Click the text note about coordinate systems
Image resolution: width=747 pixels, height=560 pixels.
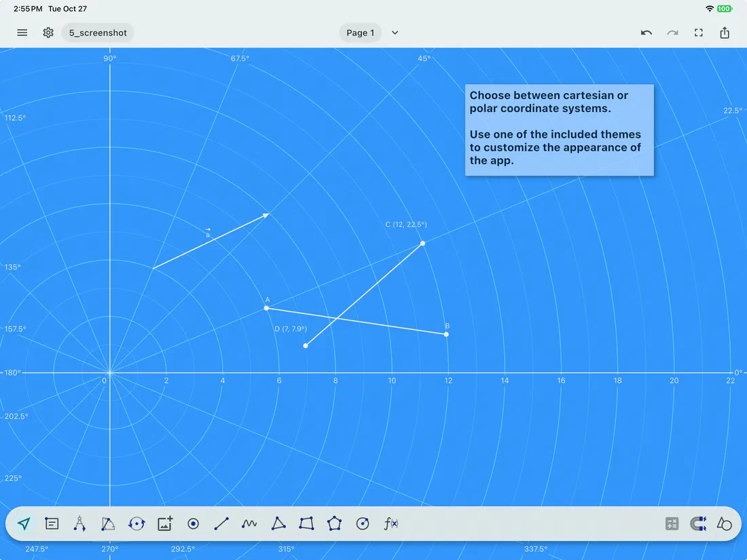pos(560,130)
